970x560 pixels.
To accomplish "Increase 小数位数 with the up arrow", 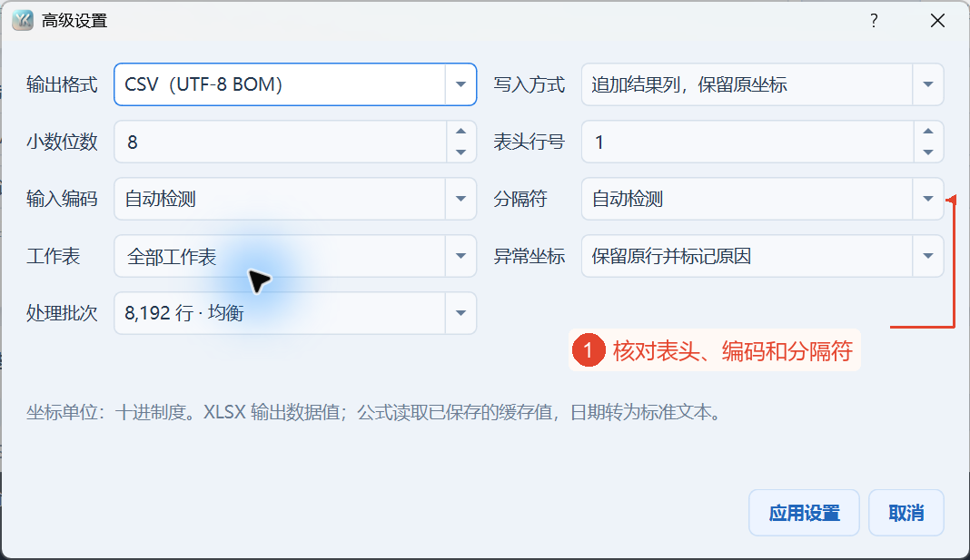I will [460, 131].
